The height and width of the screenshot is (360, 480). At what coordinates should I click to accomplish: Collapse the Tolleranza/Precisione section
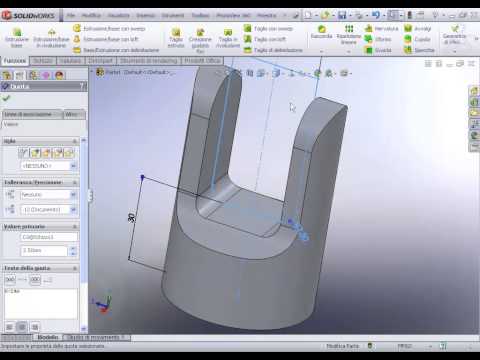pos(75,182)
